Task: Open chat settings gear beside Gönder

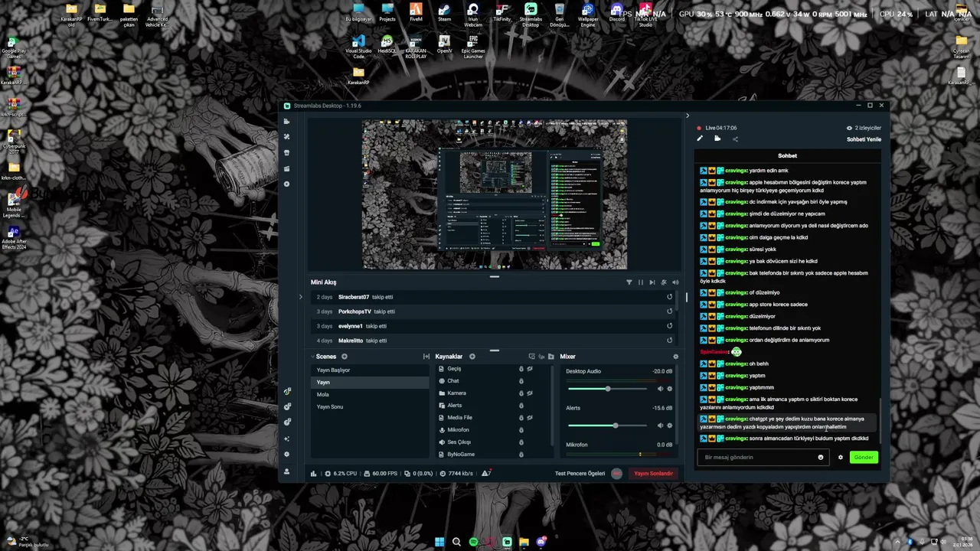Action: coord(841,458)
